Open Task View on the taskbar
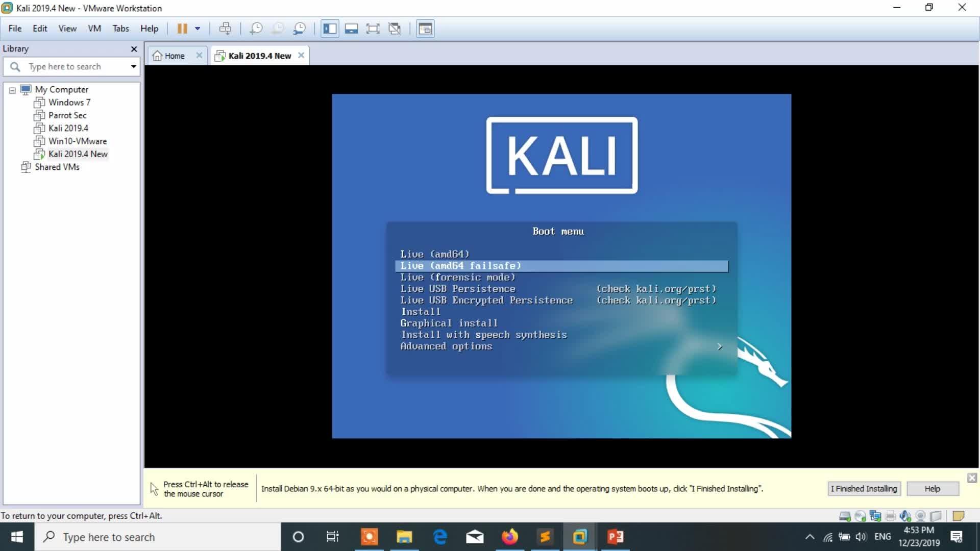 pos(333,537)
